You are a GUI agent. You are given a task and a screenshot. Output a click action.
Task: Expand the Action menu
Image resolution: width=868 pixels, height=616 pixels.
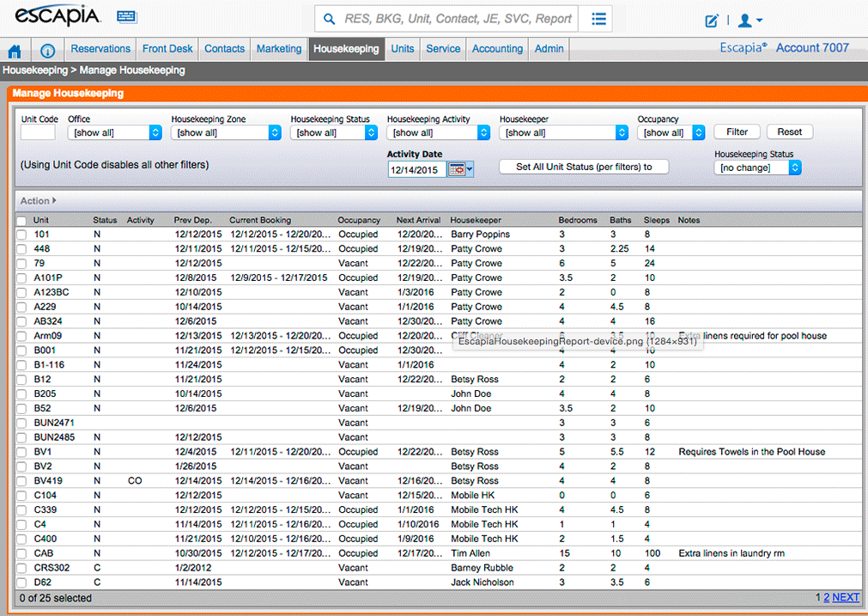pyautogui.click(x=38, y=200)
